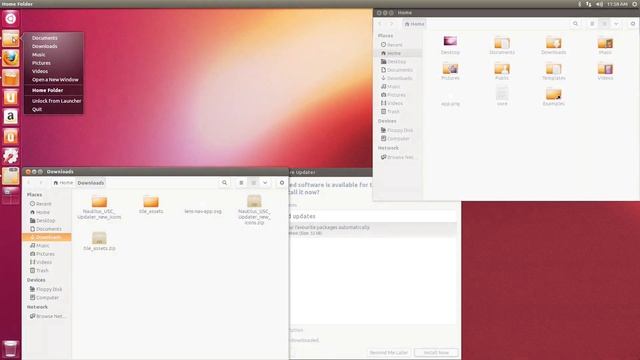Switch Home window to list view
Viewport: 640px width, 360px height.
pos(592,24)
